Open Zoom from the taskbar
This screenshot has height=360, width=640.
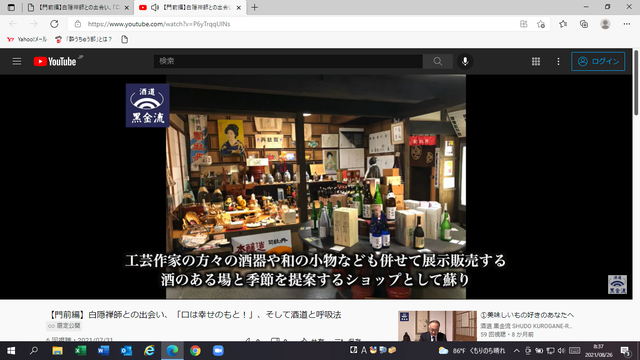point(218,351)
